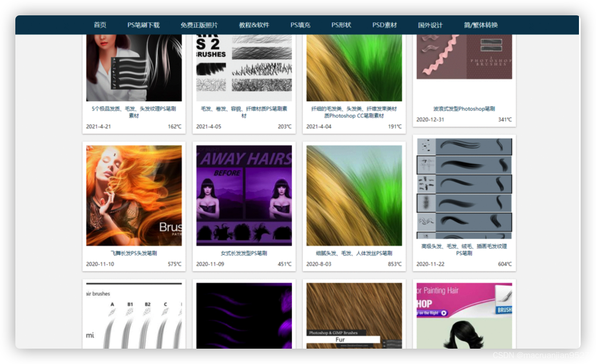
Task: Click the 341℃ view count
Action: coord(505,119)
